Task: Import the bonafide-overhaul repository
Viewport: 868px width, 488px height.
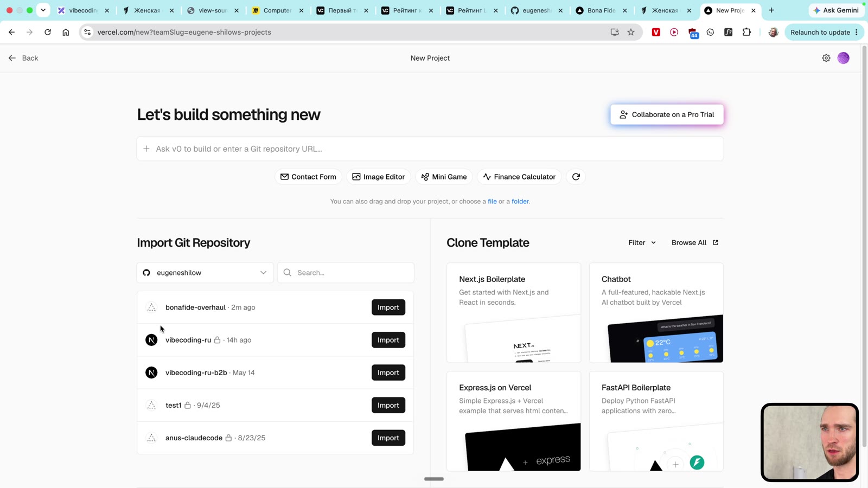Action: coord(388,307)
